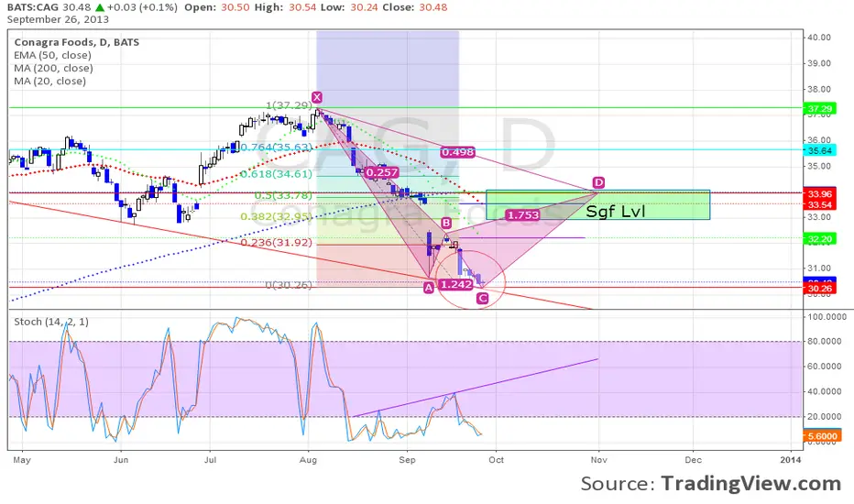Screen dimensions: 854x504
Task: Click the Dec label on time axis
Action: (694, 460)
